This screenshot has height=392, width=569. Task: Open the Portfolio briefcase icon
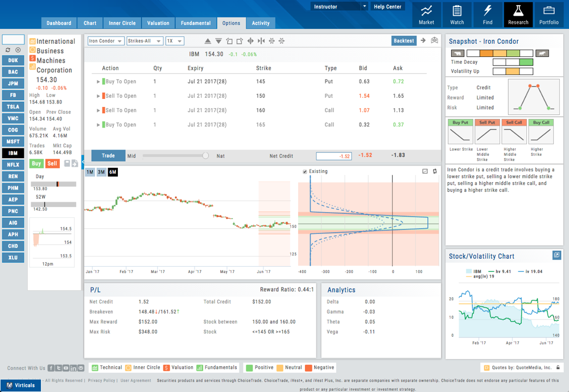[549, 15]
